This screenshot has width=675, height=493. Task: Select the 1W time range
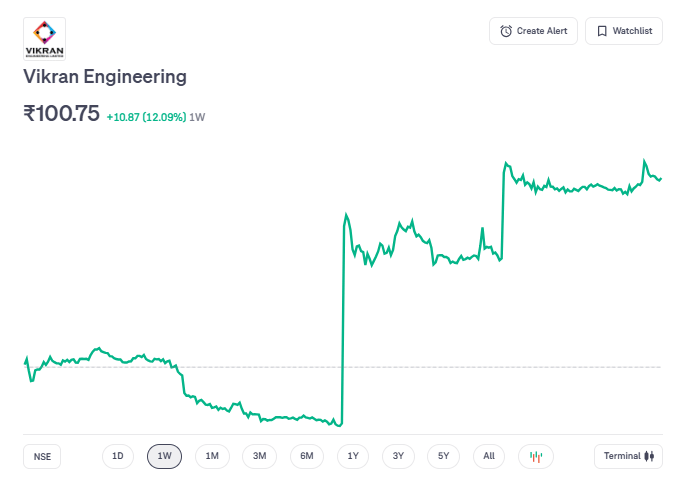point(164,456)
